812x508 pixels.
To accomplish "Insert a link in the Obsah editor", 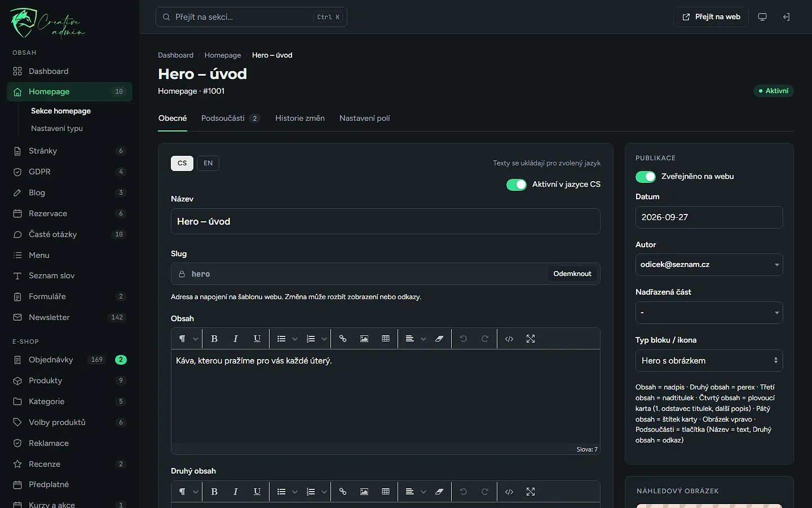I will (x=343, y=339).
